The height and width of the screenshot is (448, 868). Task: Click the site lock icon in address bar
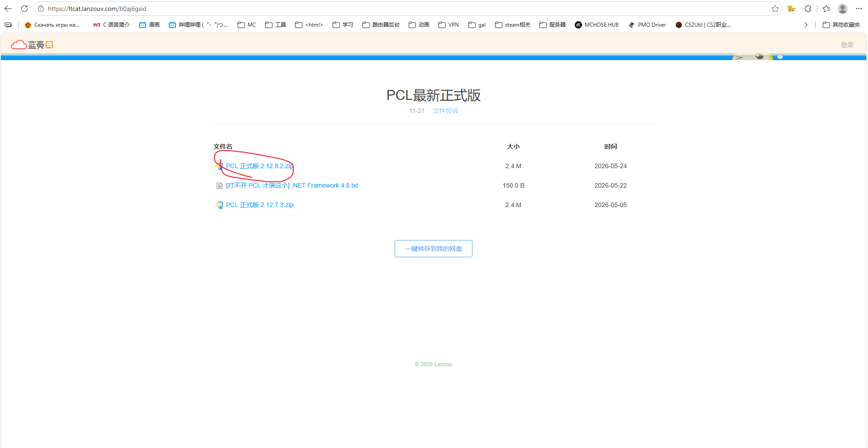41,9
